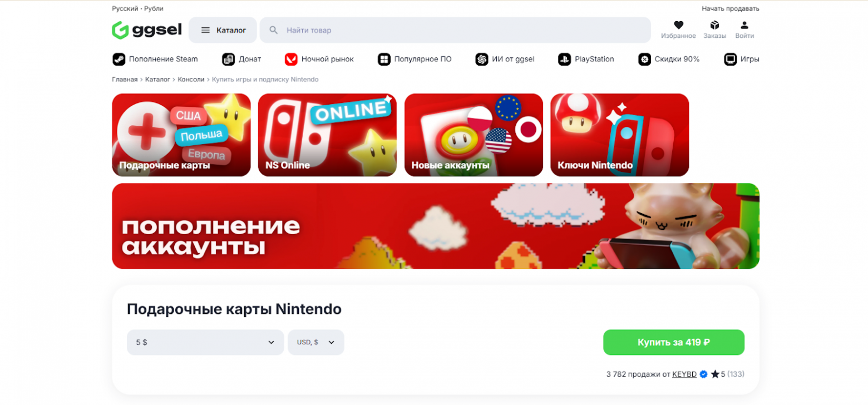Viewport: 868px width, 405px height.
Task: Click the ggsel logo
Action: click(147, 30)
